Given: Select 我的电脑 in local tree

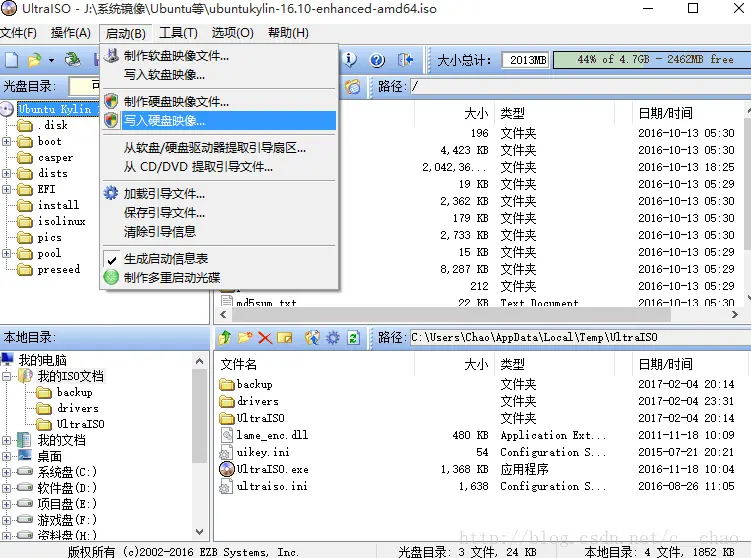Looking at the screenshot, I should coord(42,360).
